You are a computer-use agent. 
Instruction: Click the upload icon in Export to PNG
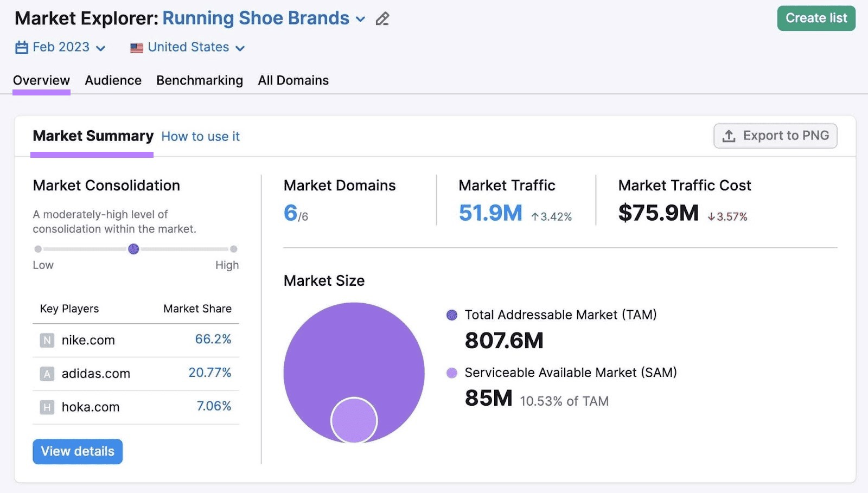[730, 136]
